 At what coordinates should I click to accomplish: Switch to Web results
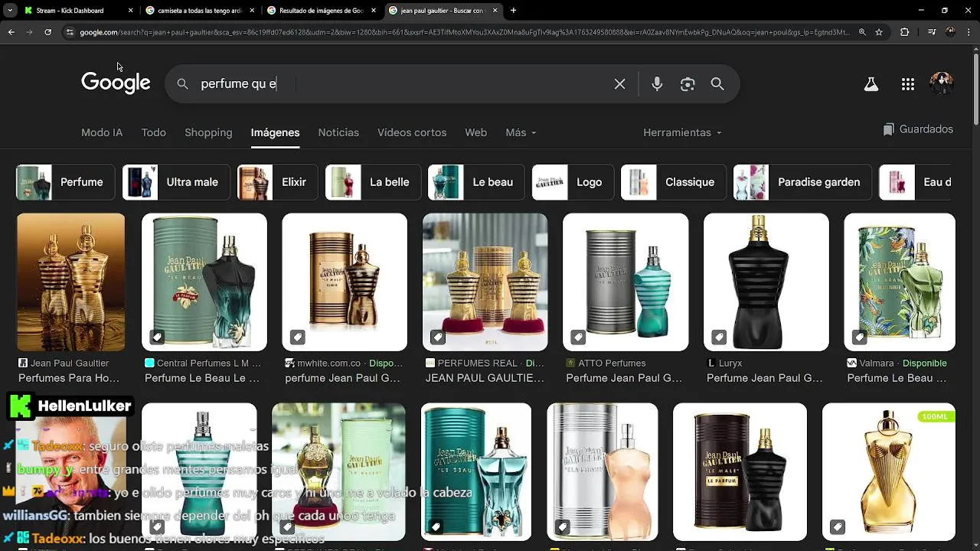point(475,132)
